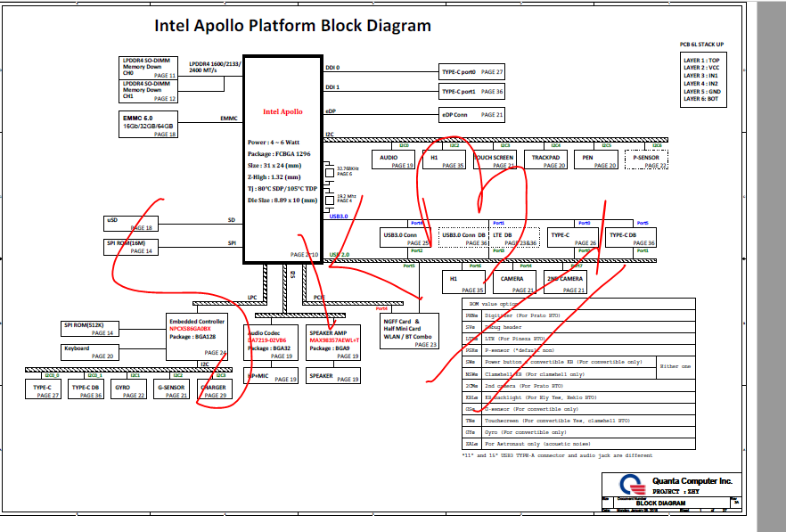Screen dimensions: 786x532
Task: Select the H1 block under USB 2.0 Port6
Action: click(463, 282)
